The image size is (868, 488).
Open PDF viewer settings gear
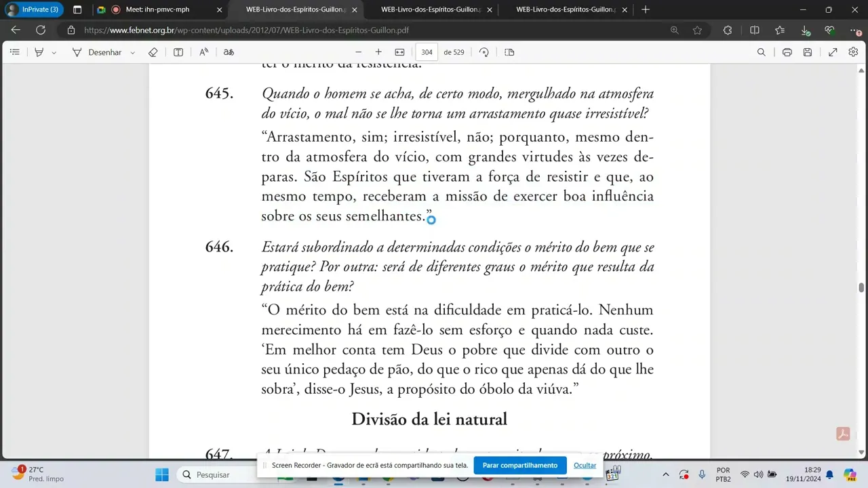(x=853, y=52)
